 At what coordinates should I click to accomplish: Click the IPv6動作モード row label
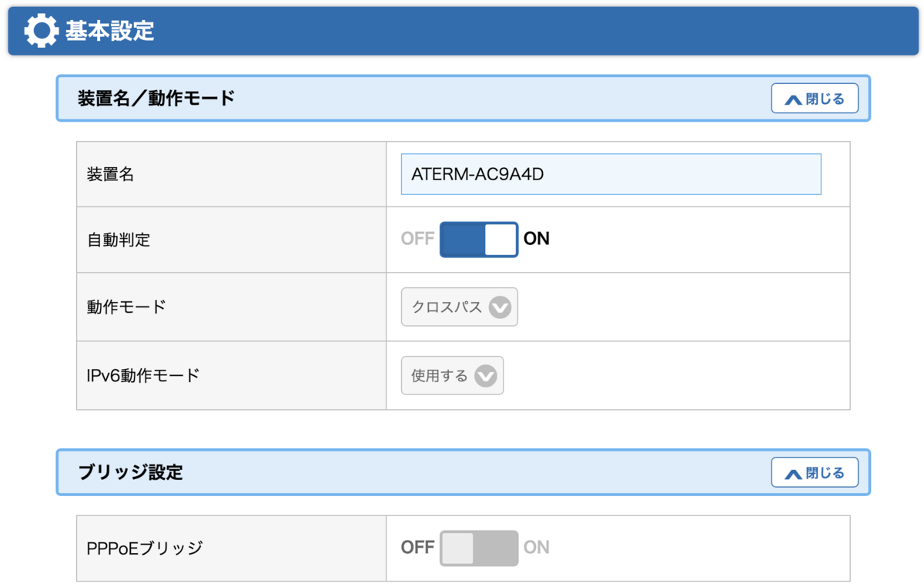[143, 376]
